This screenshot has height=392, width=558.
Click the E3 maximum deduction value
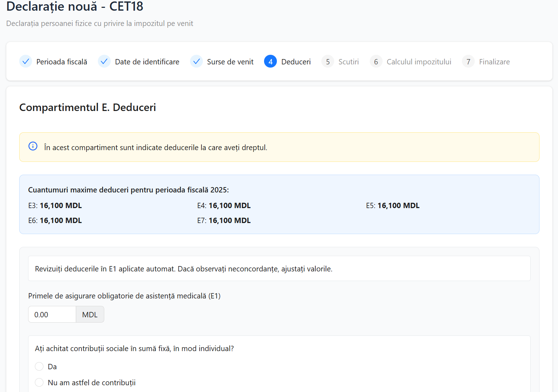pos(60,206)
